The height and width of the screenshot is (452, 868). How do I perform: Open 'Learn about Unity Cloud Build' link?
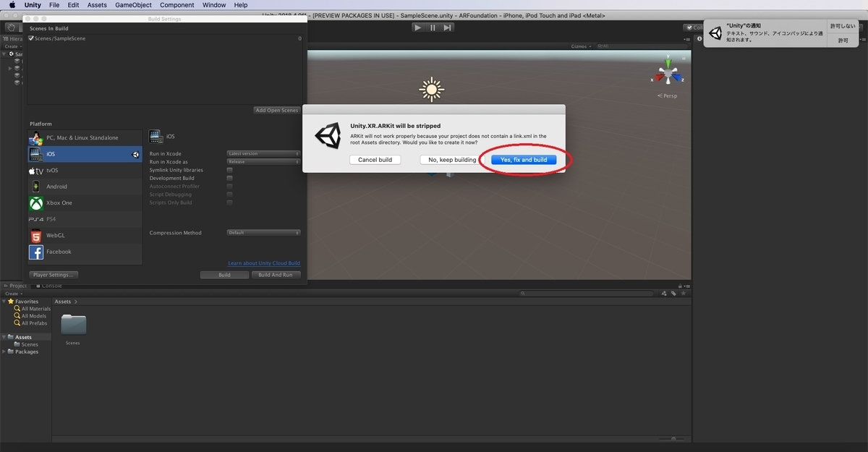coord(264,263)
